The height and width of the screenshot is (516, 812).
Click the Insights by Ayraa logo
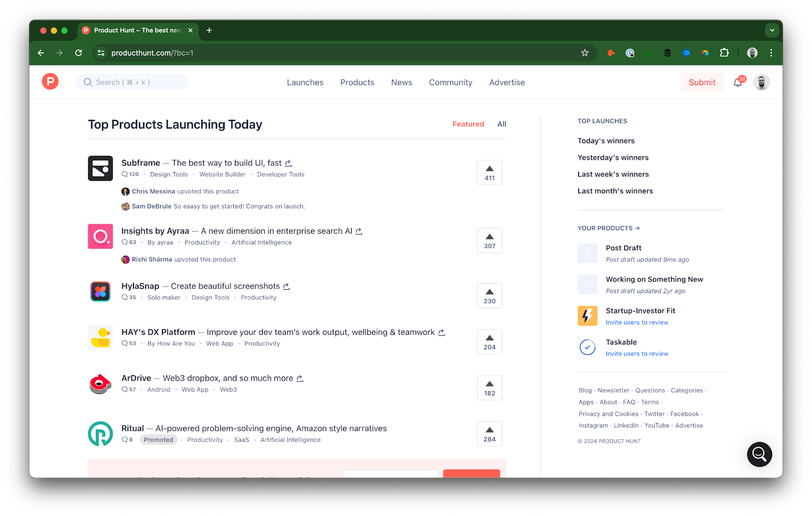coord(100,236)
